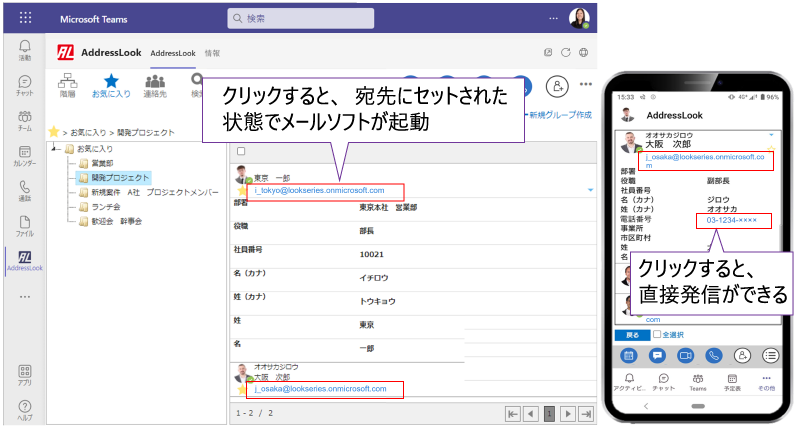Viewport: 800px width, 435px height.
Task: Open the 階層 hierarchy view icon
Action: pos(69,84)
